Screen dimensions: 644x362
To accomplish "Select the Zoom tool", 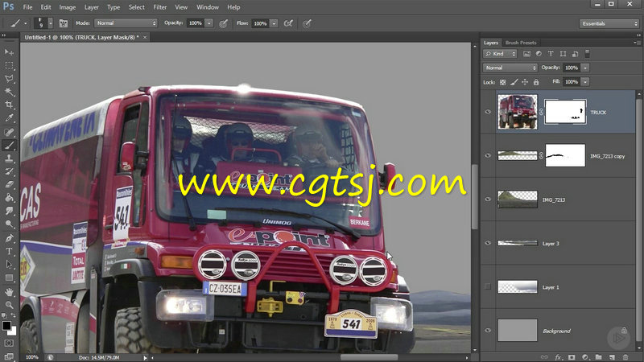I will (x=9, y=305).
